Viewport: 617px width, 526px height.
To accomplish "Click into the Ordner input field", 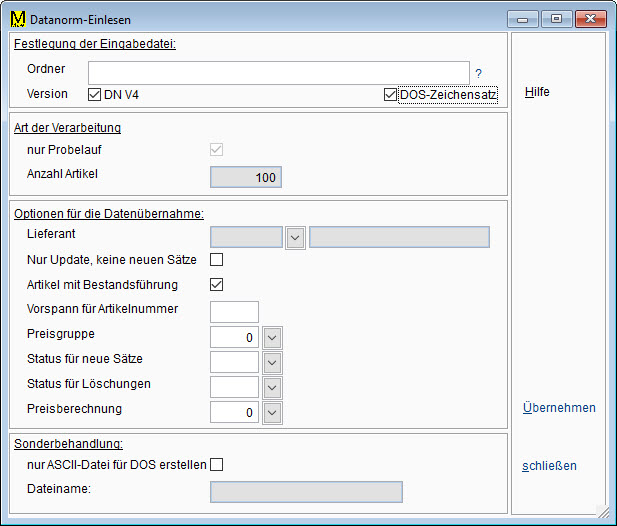I will [x=278, y=72].
